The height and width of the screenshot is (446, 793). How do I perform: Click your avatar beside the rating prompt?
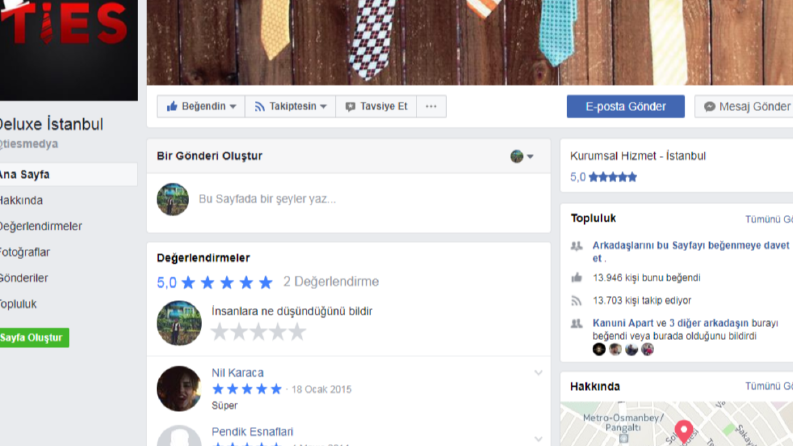[x=179, y=323]
